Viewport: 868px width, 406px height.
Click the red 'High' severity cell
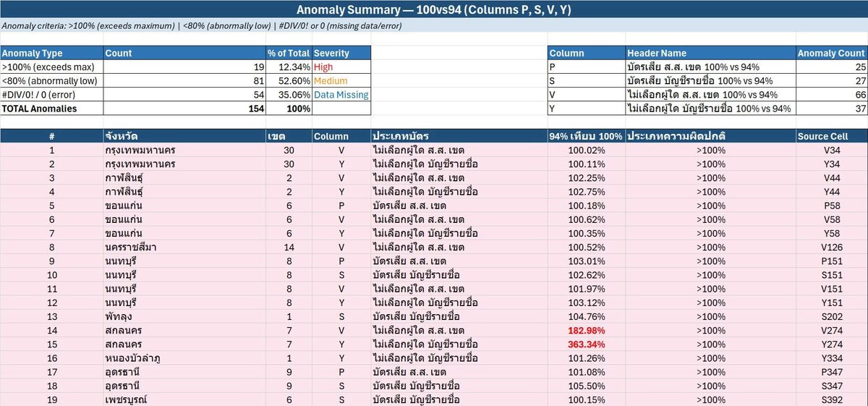tap(341, 67)
